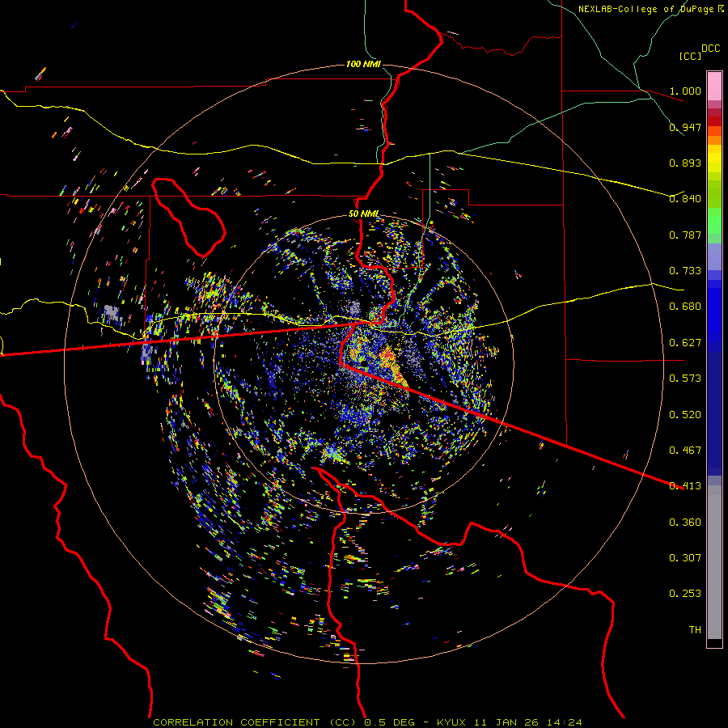728x728 pixels.
Task: Click the 0.5 DEG elevation angle text
Action: point(389,722)
